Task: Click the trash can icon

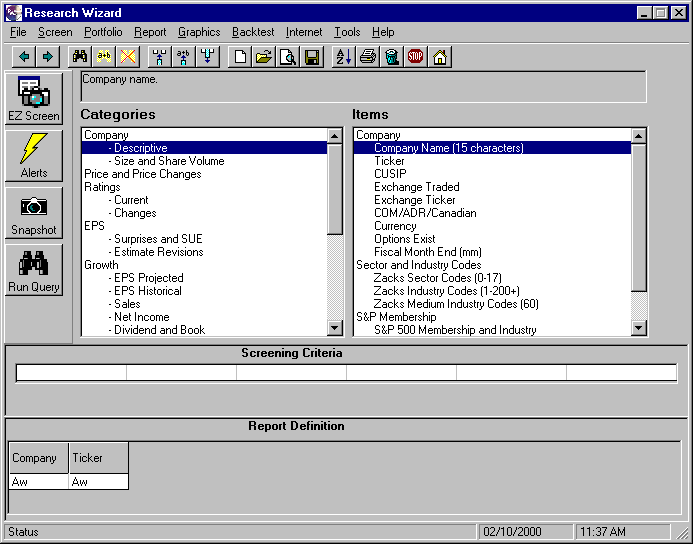Action: coord(391,57)
